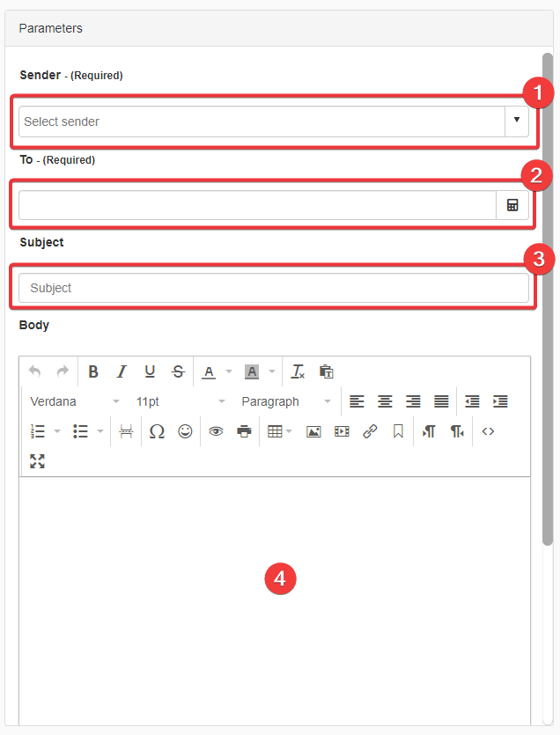Screen dimensions: 560x735
Task: Click the center align button
Action: (385, 401)
